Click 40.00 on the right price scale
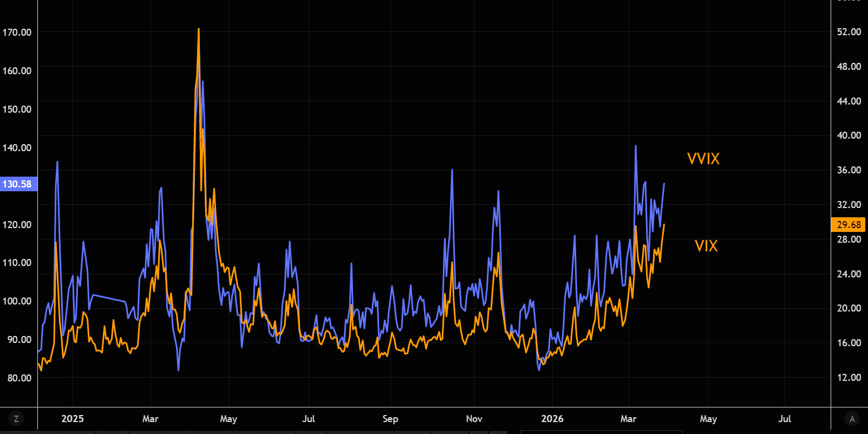 (x=849, y=135)
